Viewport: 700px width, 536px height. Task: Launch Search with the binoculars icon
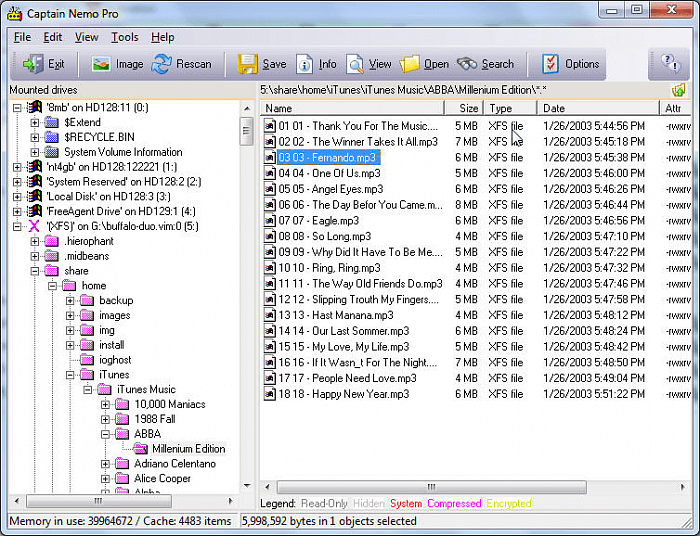(467, 64)
